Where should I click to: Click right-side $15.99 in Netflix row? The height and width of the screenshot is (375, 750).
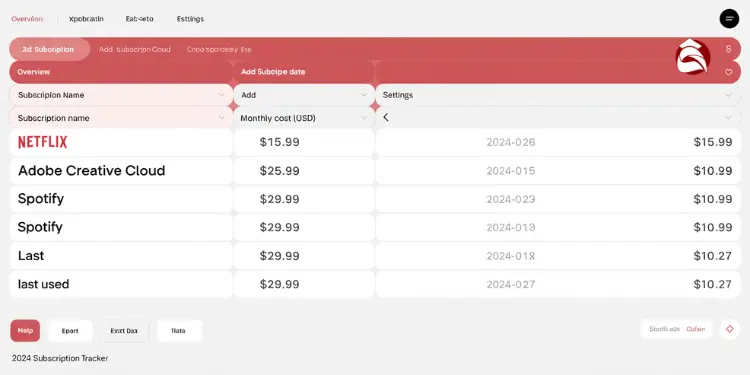click(x=713, y=142)
